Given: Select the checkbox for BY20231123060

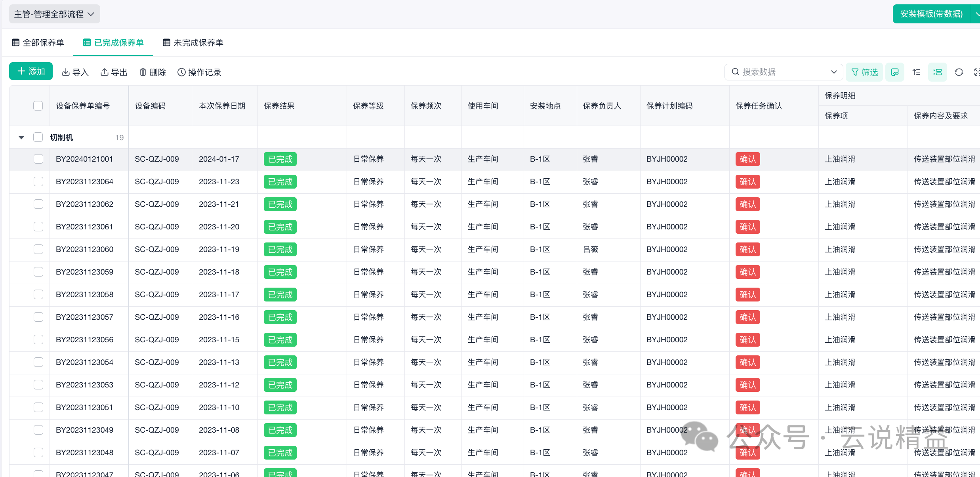Looking at the screenshot, I should click(38, 249).
